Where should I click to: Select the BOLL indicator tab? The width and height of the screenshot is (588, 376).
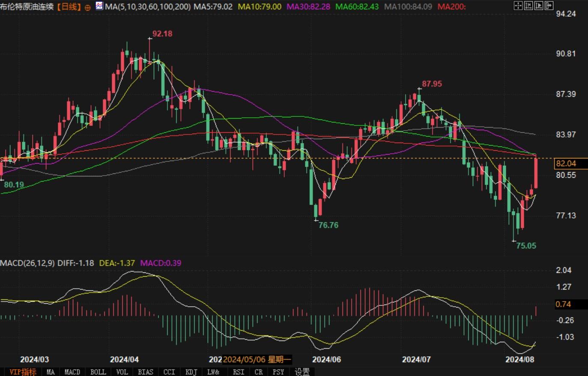coord(98,372)
